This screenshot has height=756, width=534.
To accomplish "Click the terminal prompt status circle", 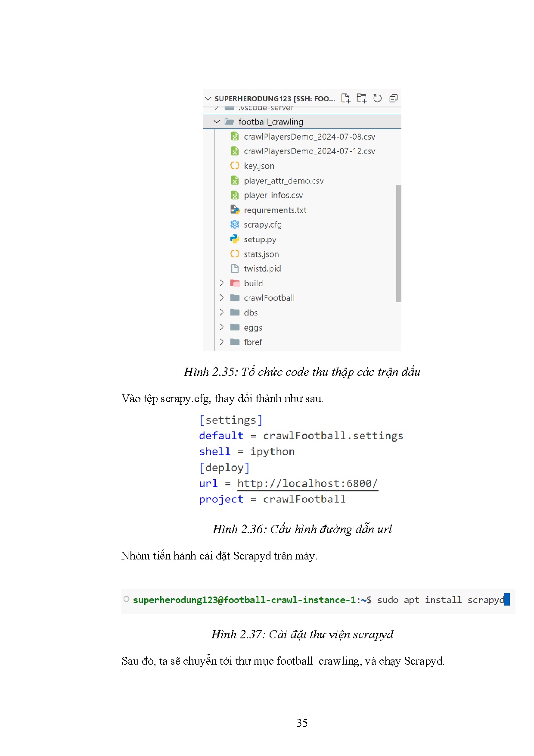I will (126, 599).
